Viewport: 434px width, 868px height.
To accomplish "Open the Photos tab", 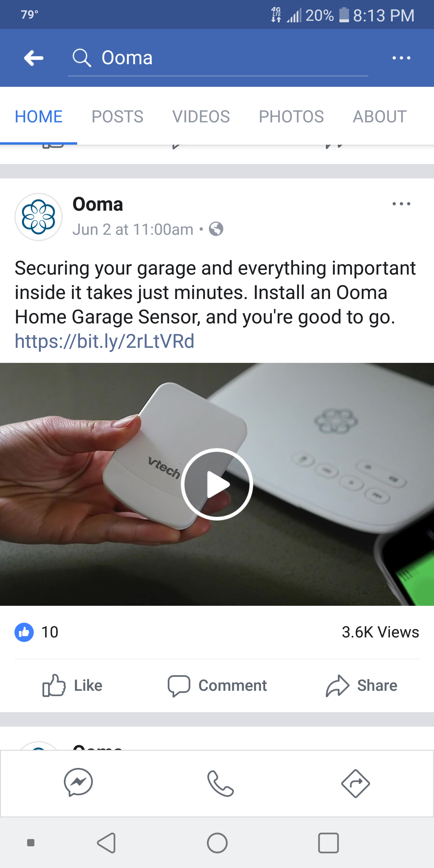I will coord(291,117).
